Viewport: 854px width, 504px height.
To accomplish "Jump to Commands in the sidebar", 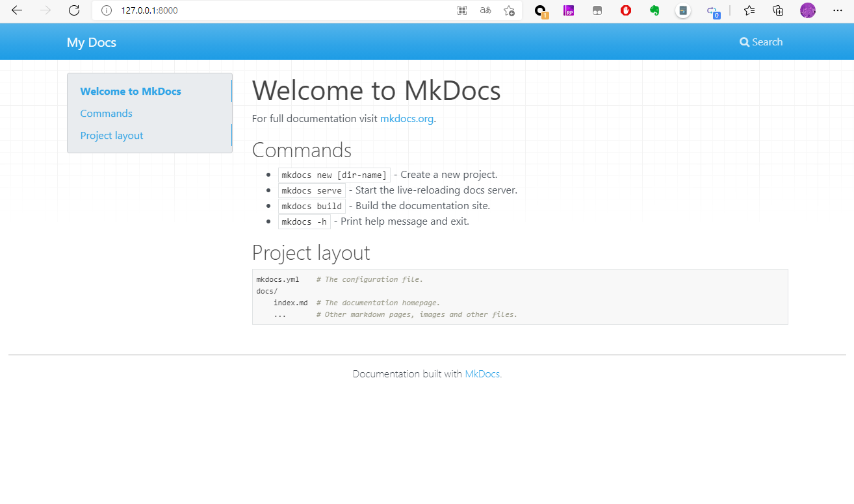I will pyautogui.click(x=106, y=114).
